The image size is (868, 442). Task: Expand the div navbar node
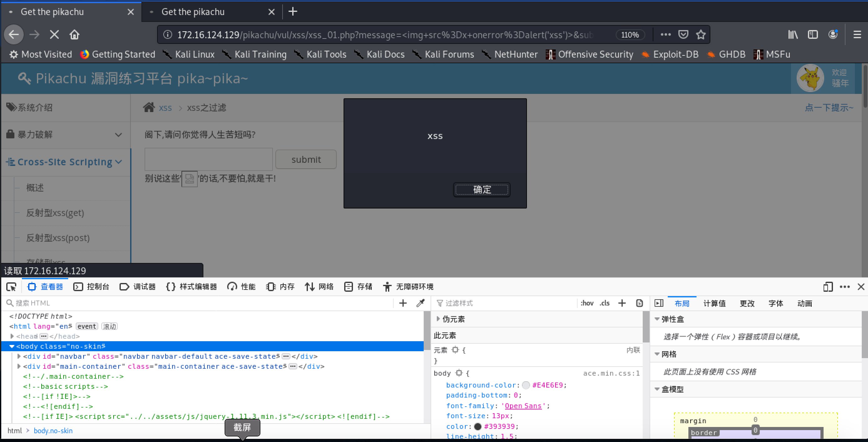pos(19,356)
